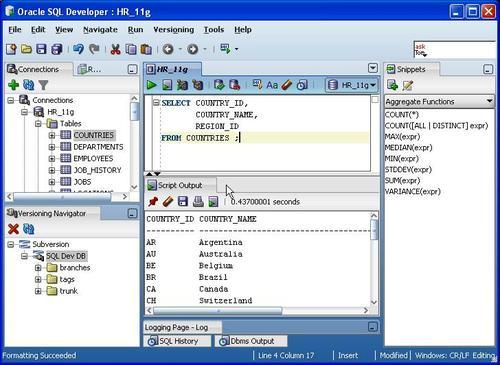Screen dimensions: 500x365
Task: Click the Aa change case icon
Action: pos(272,85)
